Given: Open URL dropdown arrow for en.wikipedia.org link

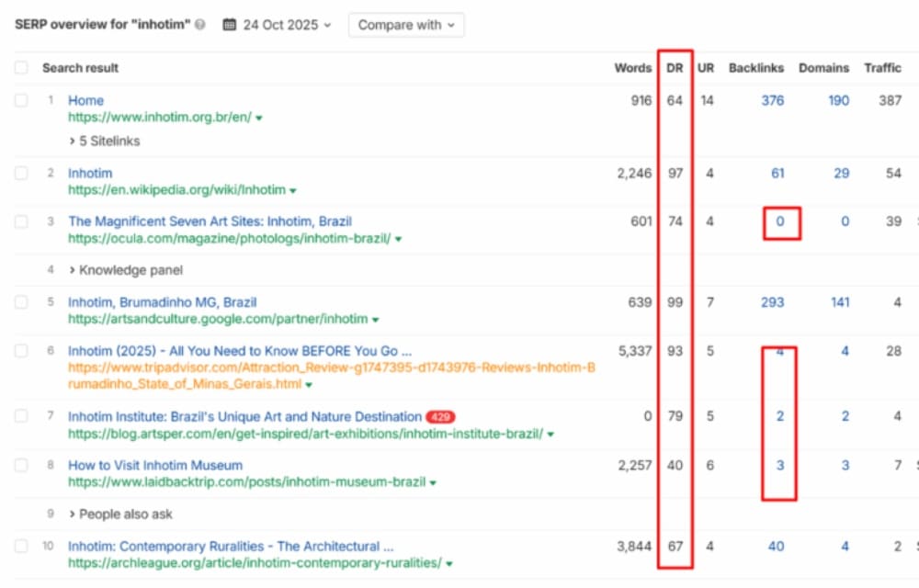Looking at the screenshot, I should coord(293,190).
